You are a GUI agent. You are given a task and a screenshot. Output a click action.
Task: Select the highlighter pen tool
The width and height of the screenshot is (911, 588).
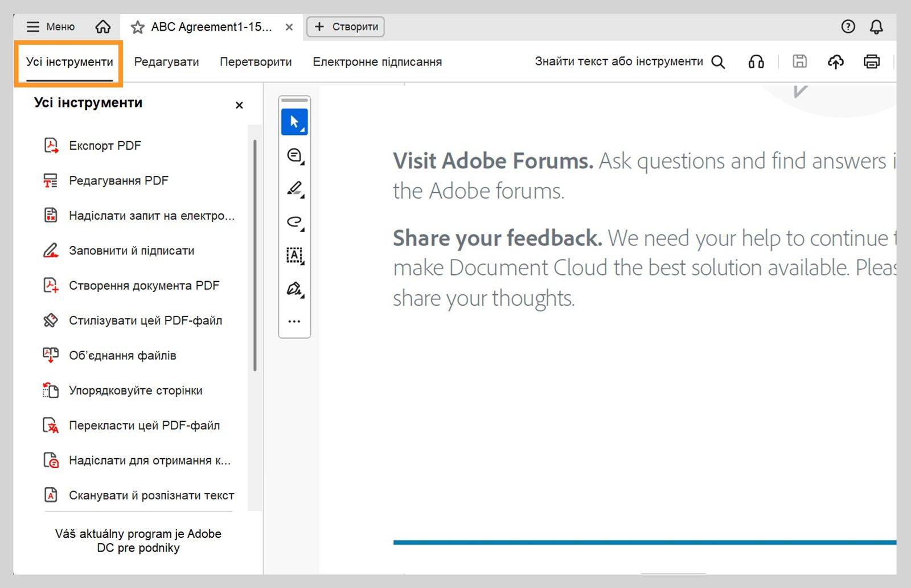[x=294, y=188]
